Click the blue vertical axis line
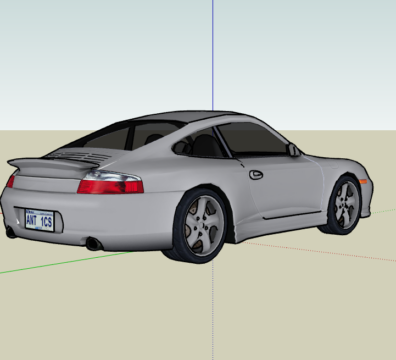 213,55
